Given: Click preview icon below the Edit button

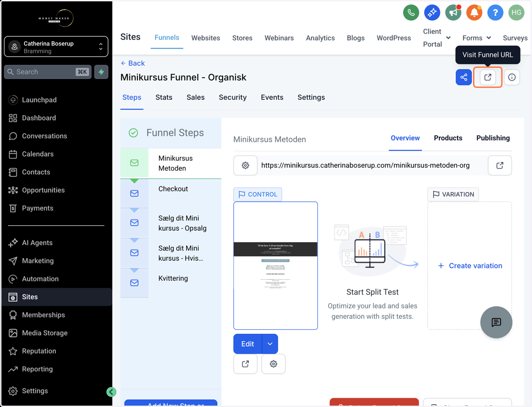Looking at the screenshot, I should [x=245, y=364].
